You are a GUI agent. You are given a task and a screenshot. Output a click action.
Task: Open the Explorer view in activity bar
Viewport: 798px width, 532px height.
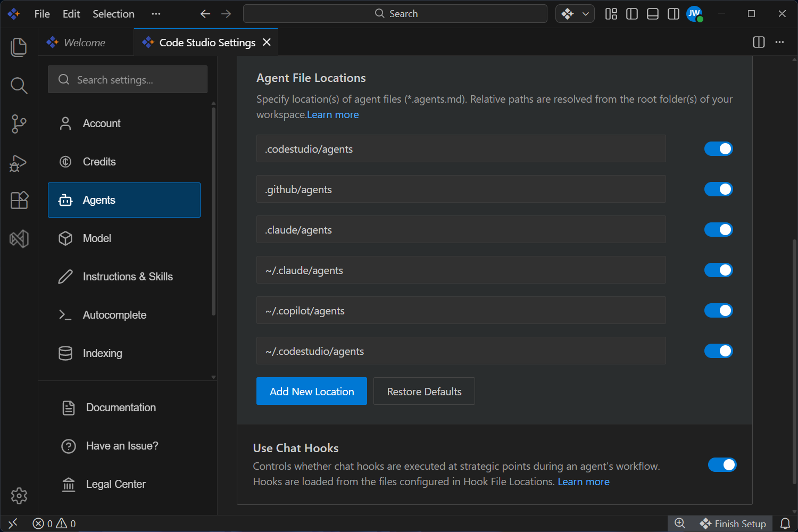pyautogui.click(x=19, y=47)
